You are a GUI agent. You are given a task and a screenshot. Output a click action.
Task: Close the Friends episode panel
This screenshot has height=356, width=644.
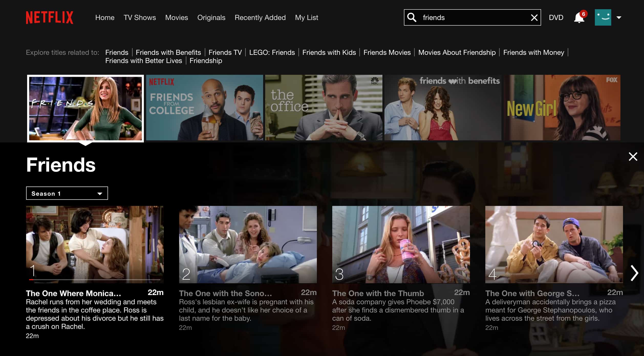[x=633, y=156]
